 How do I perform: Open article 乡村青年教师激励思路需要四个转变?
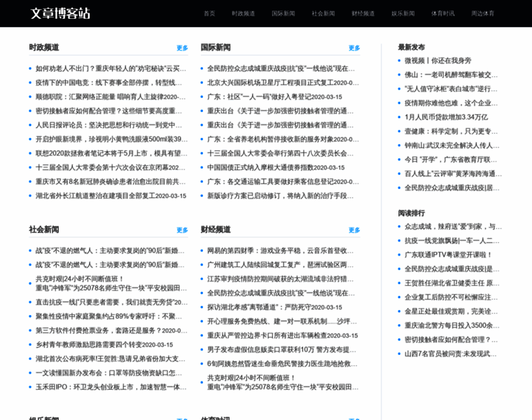point(104,344)
